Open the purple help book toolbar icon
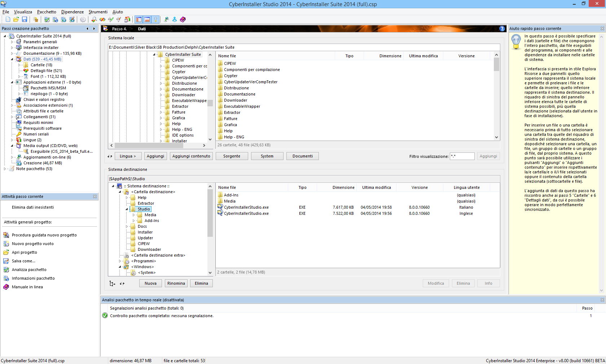This screenshot has width=606, height=364. pyautogui.click(x=183, y=19)
